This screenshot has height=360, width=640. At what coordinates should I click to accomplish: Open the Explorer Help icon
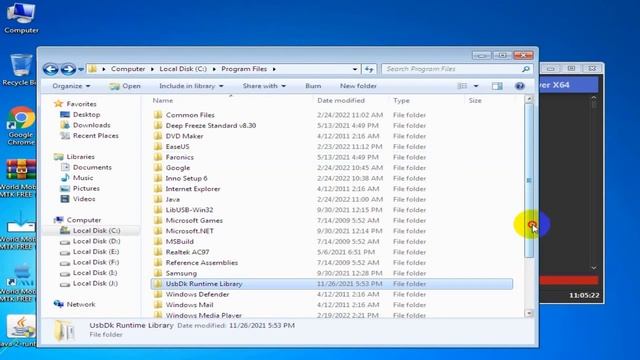click(520, 86)
